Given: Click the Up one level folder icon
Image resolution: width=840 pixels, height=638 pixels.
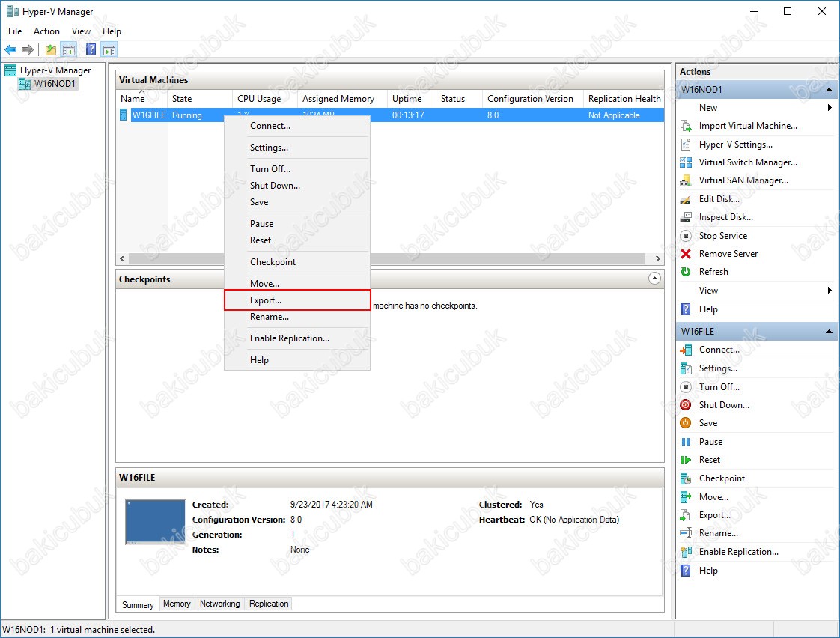Looking at the screenshot, I should tap(50, 50).
